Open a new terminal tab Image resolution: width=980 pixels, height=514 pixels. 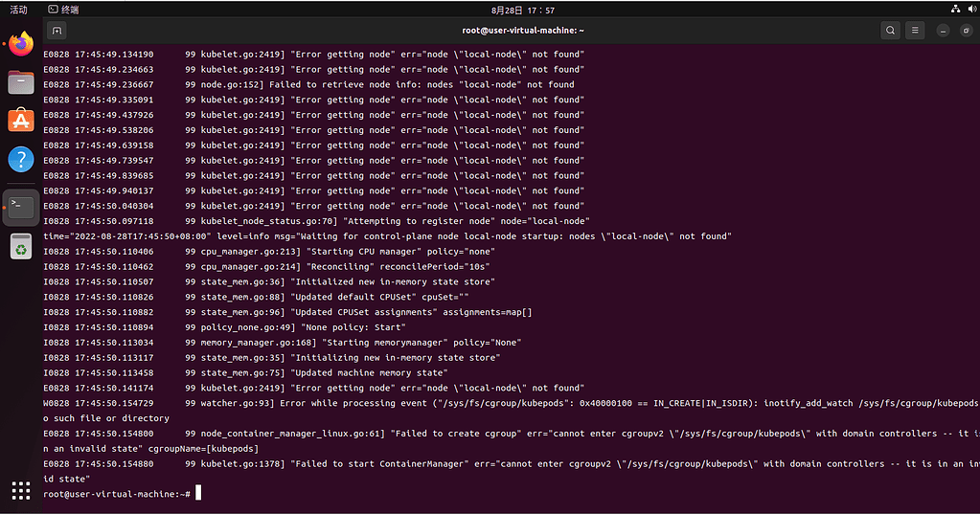click(57, 30)
